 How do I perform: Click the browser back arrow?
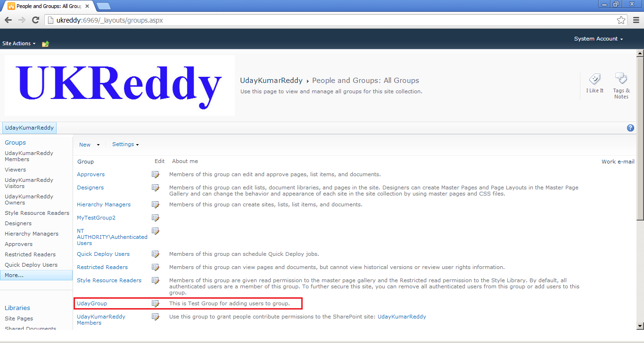(8, 20)
